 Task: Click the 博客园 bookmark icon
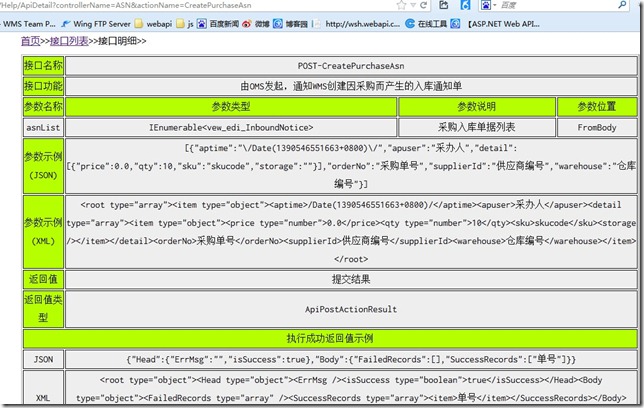point(278,24)
